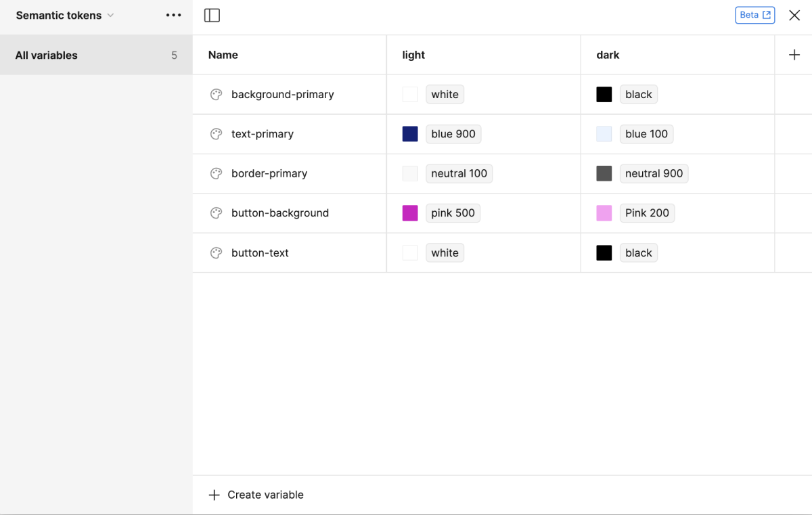Select the dark mode column header

tap(608, 55)
